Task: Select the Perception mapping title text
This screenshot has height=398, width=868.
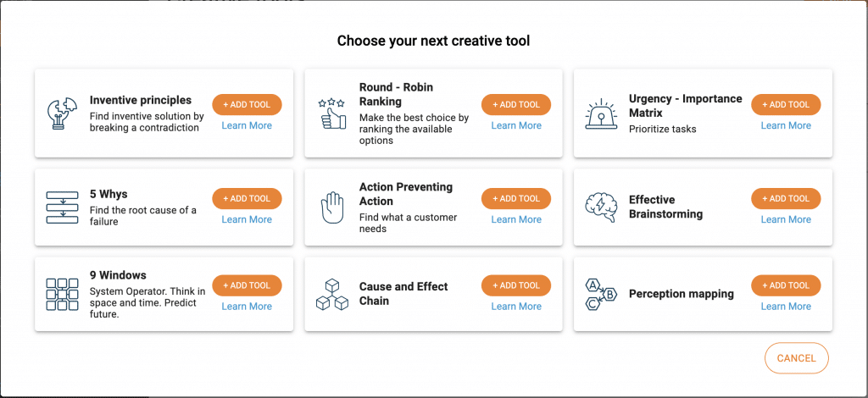Action: [x=682, y=294]
